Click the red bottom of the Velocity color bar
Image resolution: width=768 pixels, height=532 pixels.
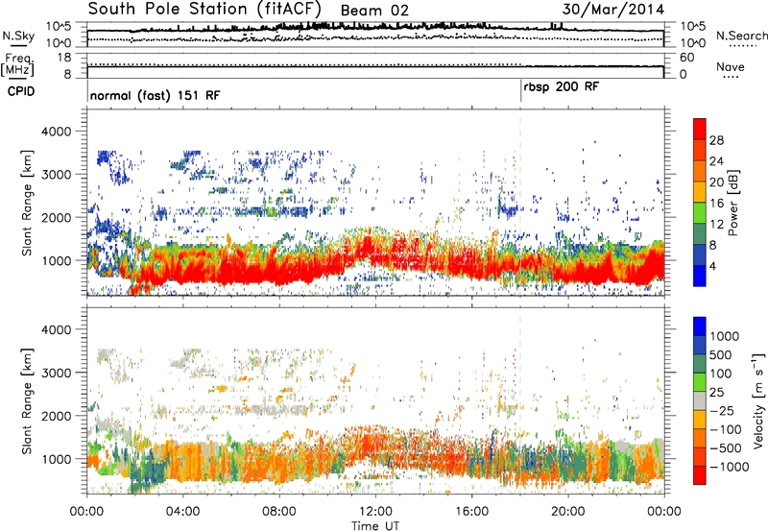point(700,475)
